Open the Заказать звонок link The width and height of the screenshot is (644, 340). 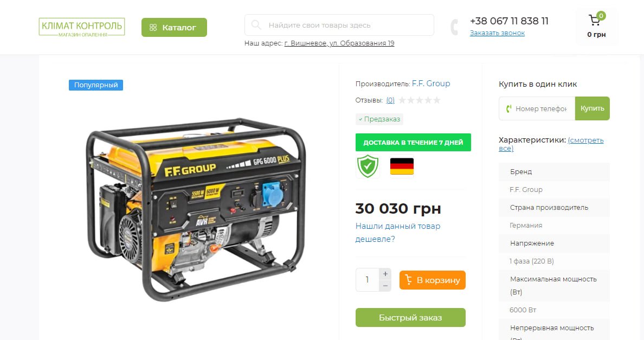coord(498,33)
